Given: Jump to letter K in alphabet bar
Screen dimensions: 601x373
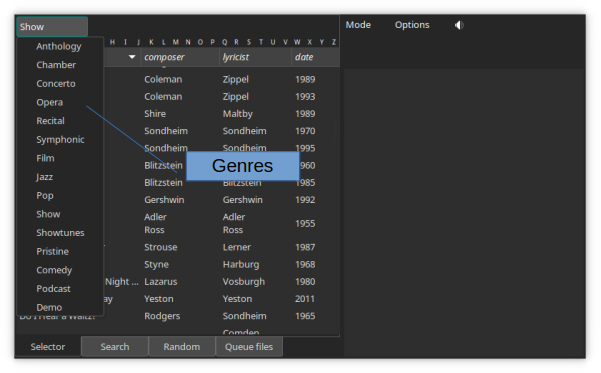Looking at the screenshot, I should 151,42.
